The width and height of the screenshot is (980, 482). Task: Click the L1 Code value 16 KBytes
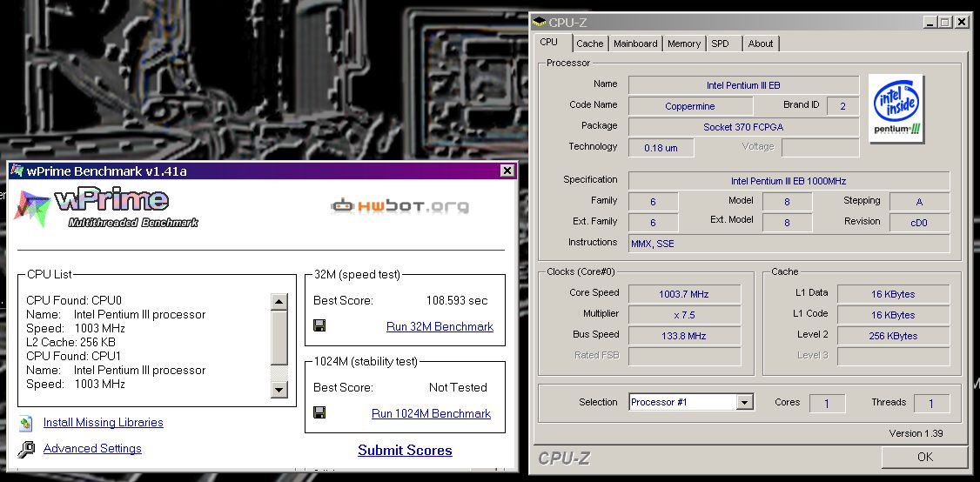(893, 315)
